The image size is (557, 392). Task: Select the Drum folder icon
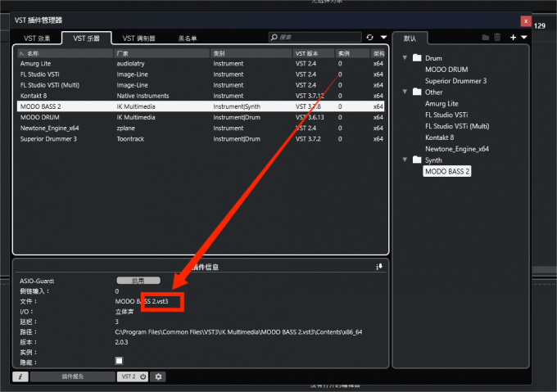(x=417, y=58)
